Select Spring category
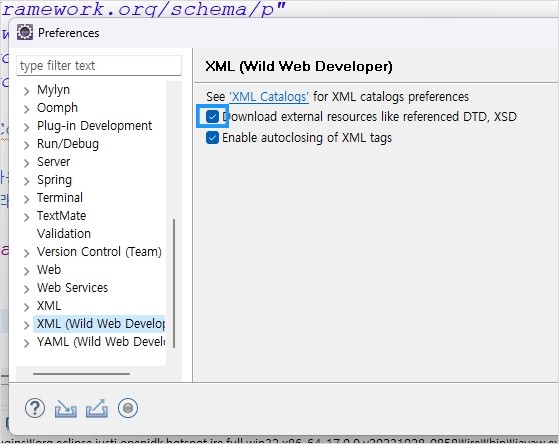559x444 pixels. (54, 180)
